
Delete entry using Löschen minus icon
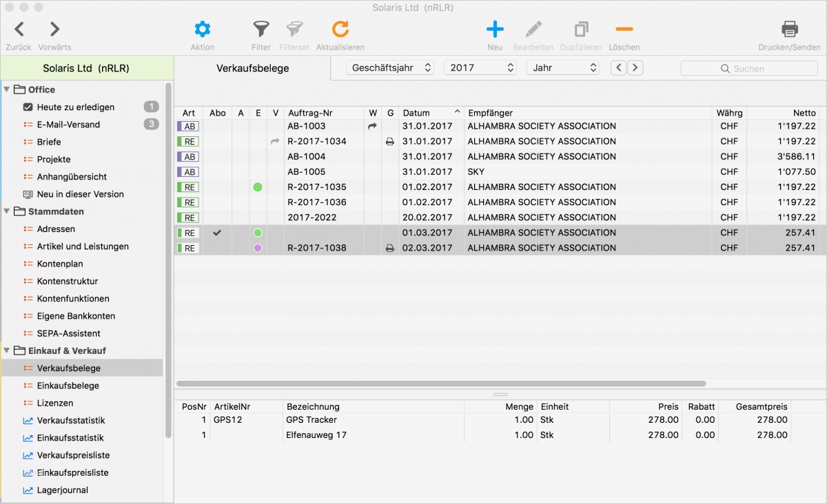[624, 30]
